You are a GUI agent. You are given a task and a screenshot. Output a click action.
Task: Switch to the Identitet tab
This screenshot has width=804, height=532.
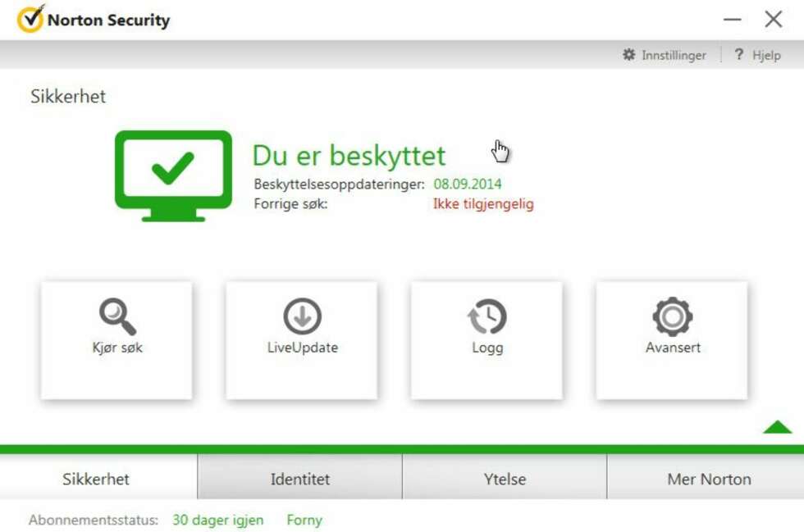(300, 476)
